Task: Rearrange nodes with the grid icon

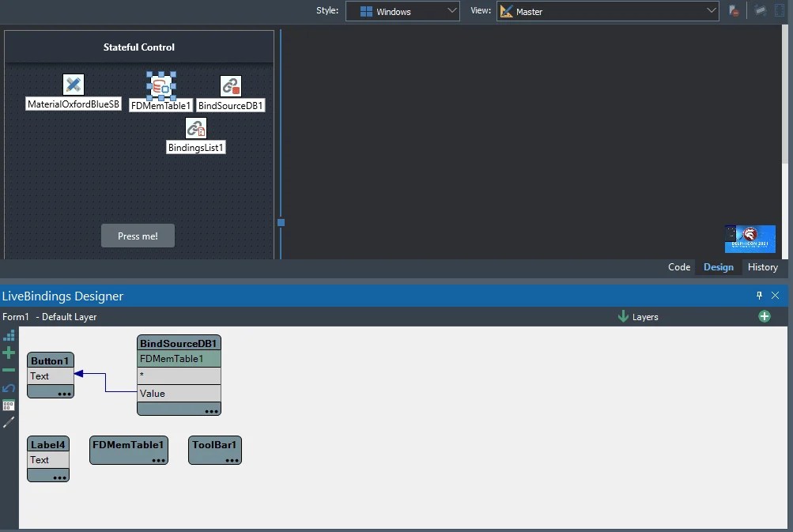Action: pos(9,405)
